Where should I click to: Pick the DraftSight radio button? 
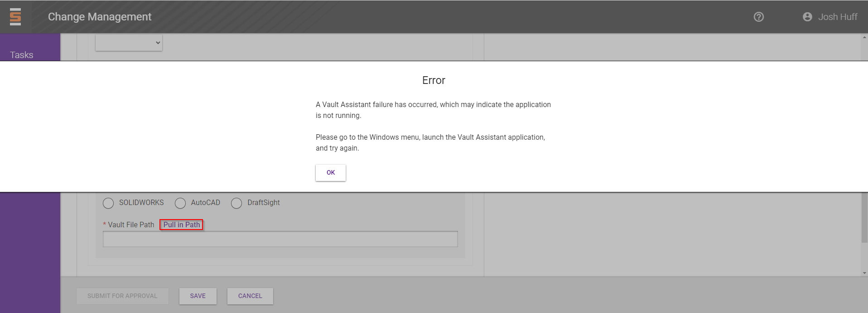(x=236, y=203)
